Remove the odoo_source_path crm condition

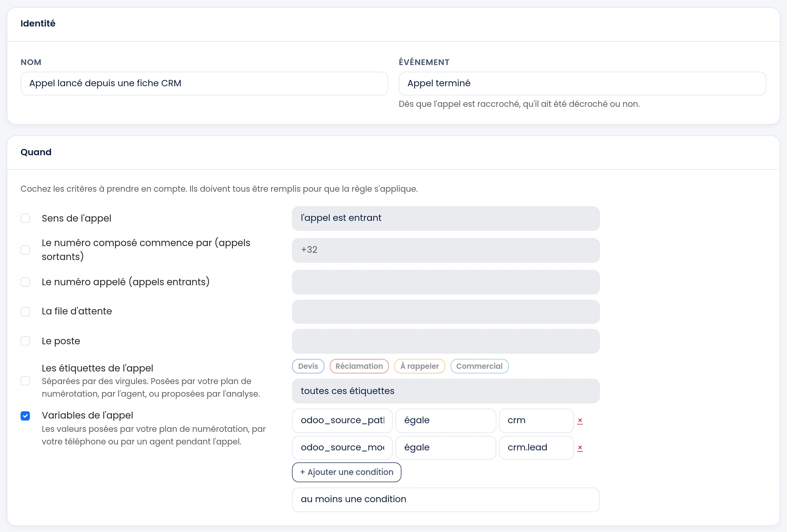[x=580, y=421]
